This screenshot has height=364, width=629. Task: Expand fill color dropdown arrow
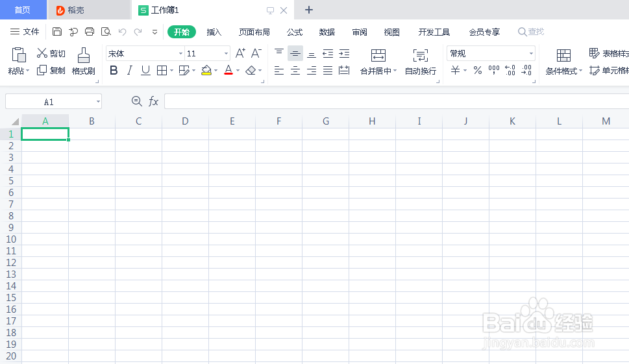coord(216,71)
